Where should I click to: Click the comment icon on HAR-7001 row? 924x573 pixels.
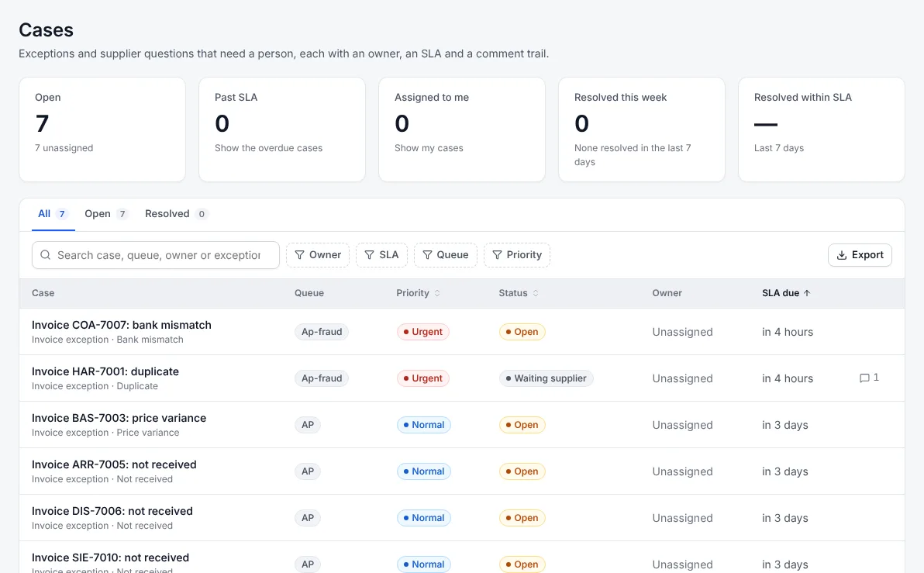864,378
